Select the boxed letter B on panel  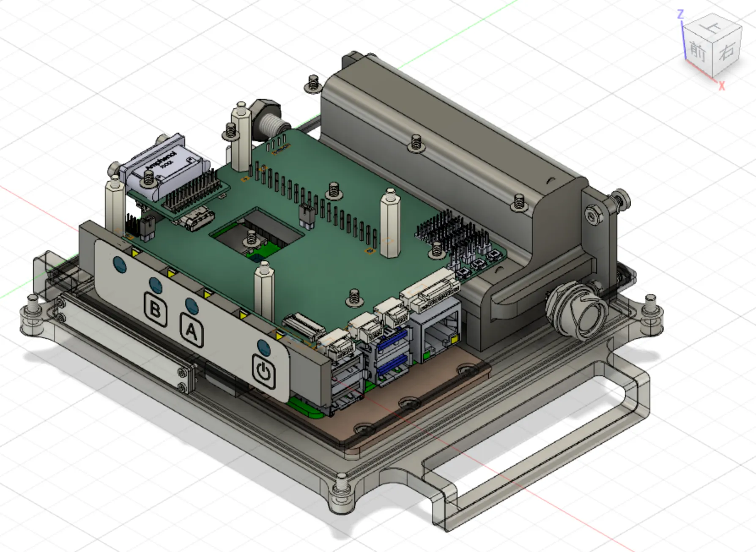[x=155, y=310]
